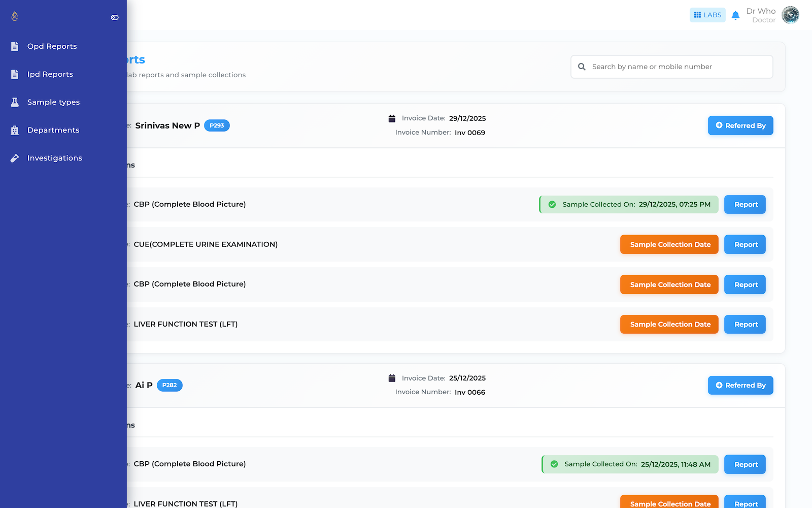This screenshot has height=508, width=812.
Task: Open the notifications bell
Action: (x=735, y=15)
